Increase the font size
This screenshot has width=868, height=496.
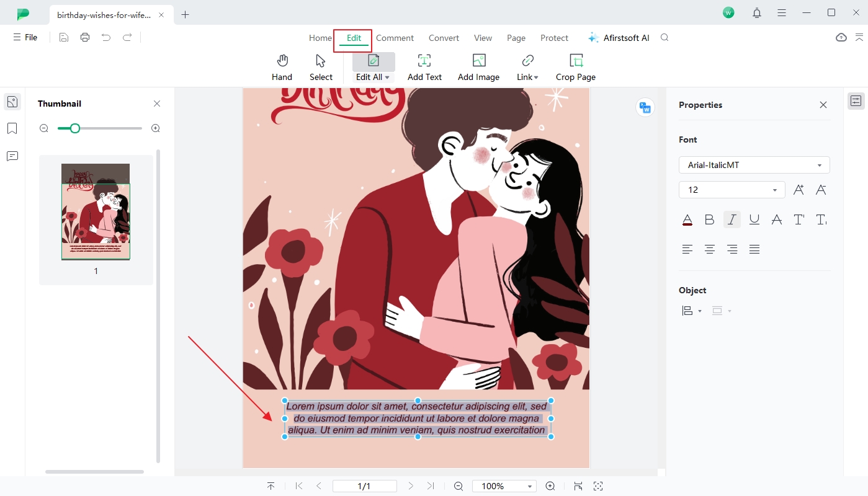(x=799, y=190)
